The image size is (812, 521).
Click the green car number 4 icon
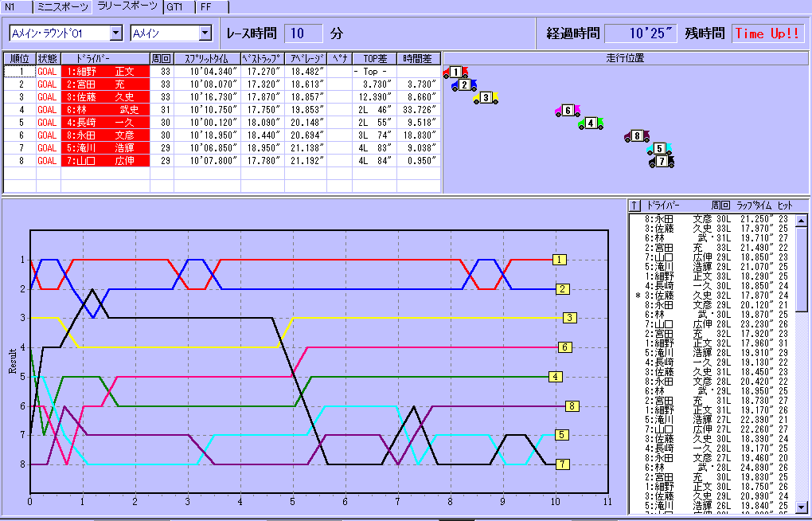click(590, 123)
